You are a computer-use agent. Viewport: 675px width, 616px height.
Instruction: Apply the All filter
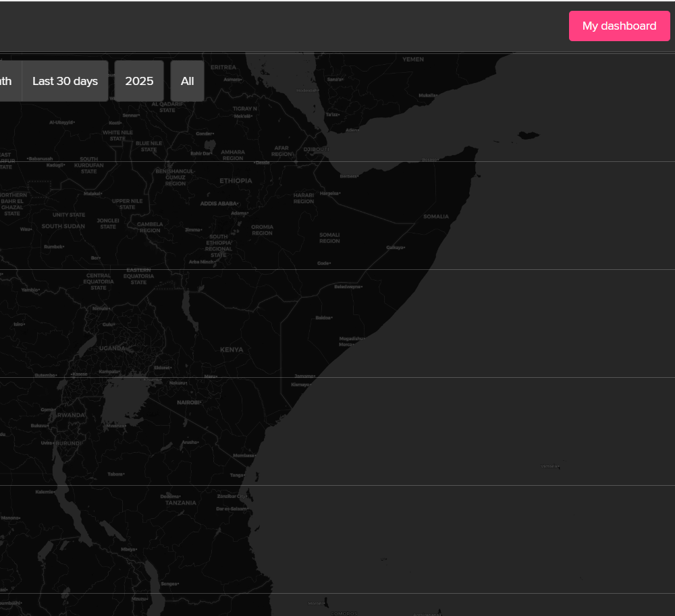coord(187,81)
